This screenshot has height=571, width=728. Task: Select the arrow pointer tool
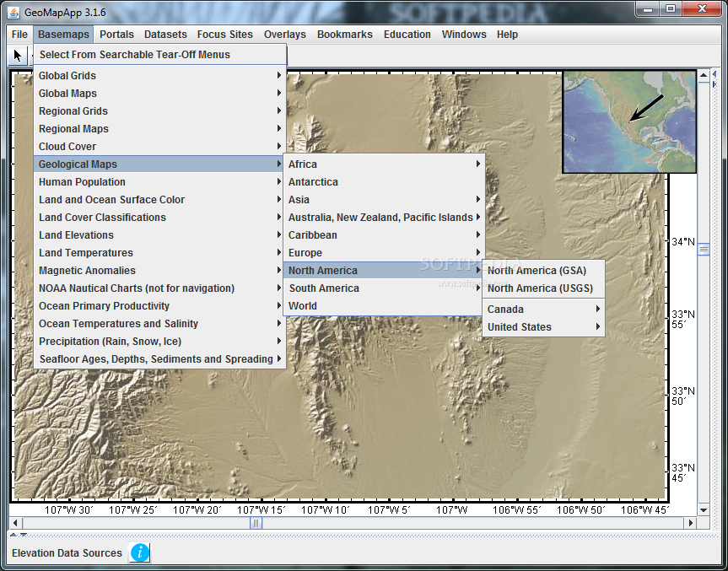[x=18, y=55]
